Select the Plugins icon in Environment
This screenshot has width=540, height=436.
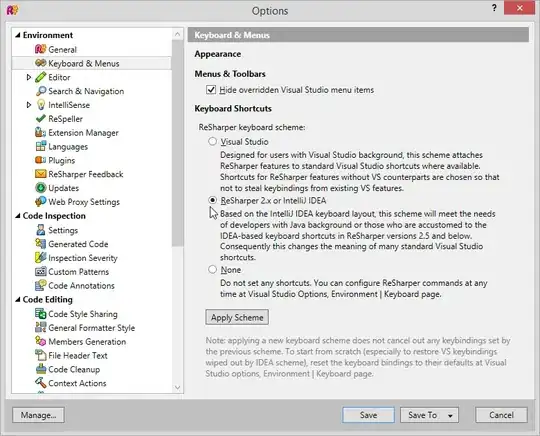click(x=41, y=160)
